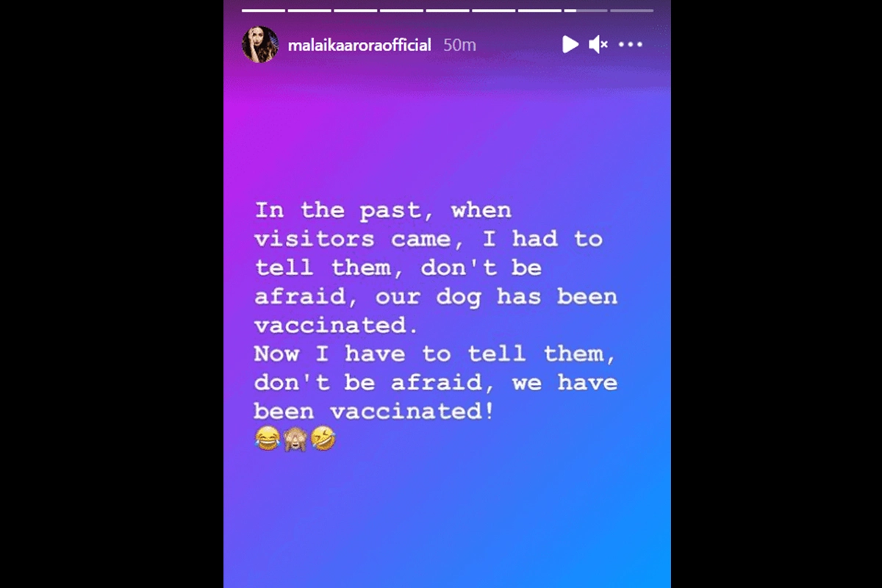
Task: Open the three-dots more options menu
Action: 631,45
